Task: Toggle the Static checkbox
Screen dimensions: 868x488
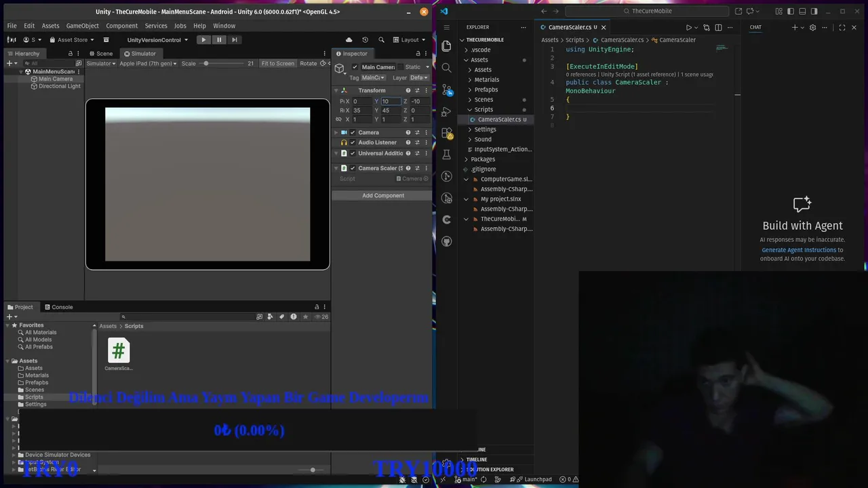Action: point(399,67)
